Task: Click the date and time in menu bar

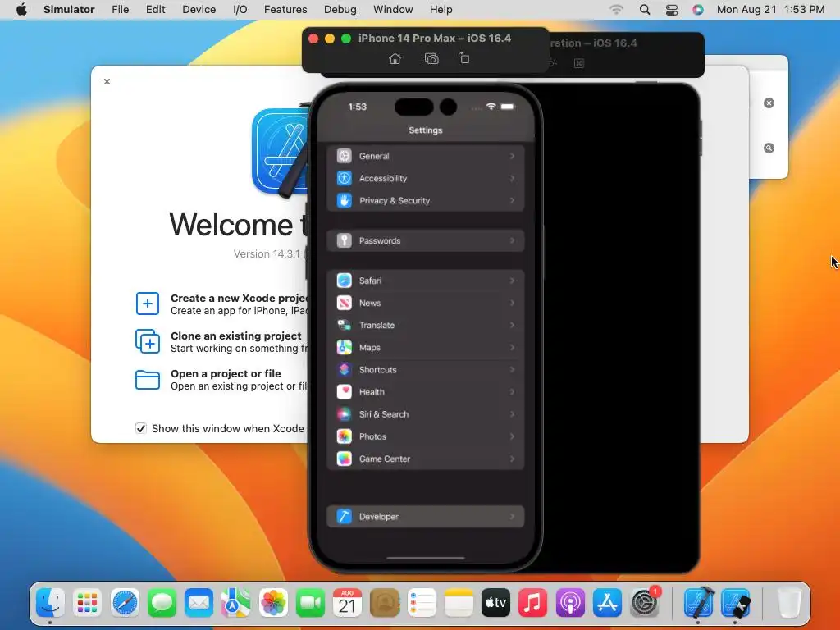Action: 770,10
